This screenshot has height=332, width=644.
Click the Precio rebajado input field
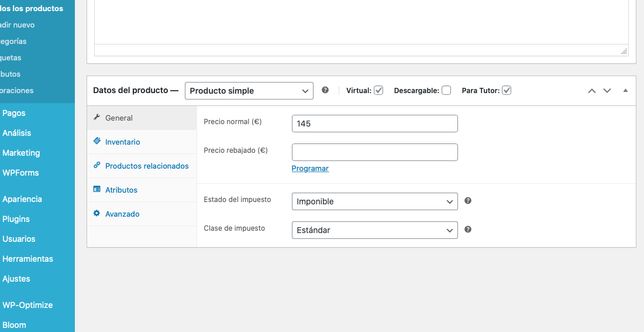(x=374, y=152)
